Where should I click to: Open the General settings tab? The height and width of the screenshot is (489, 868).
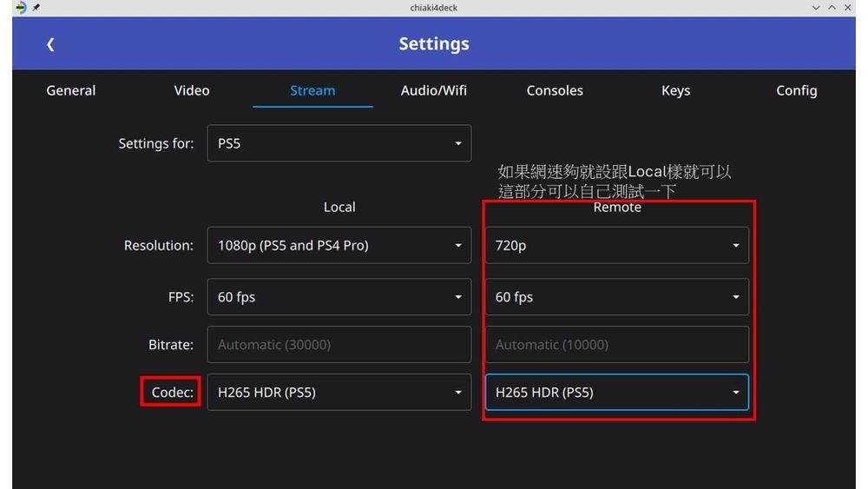tap(71, 90)
